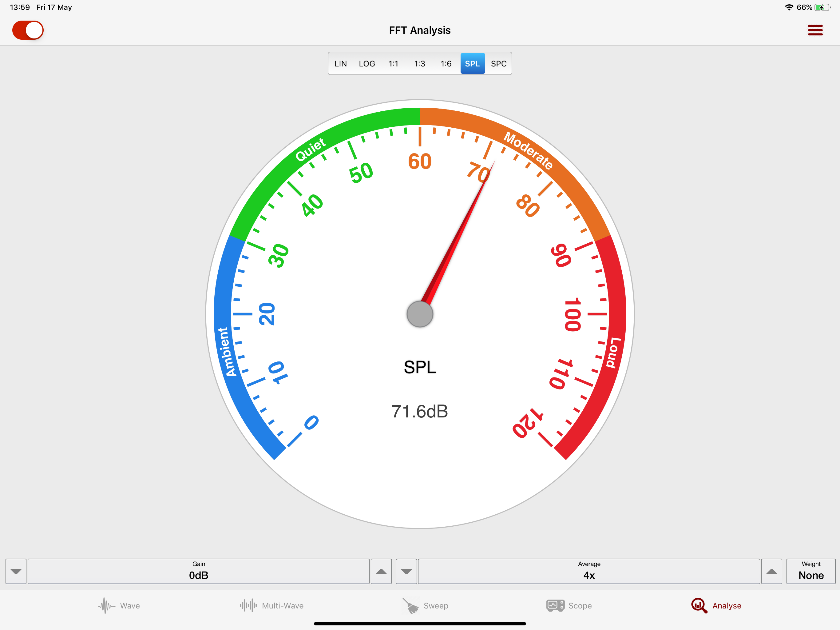Switch to 1:3 octave mode

(x=420, y=63)
